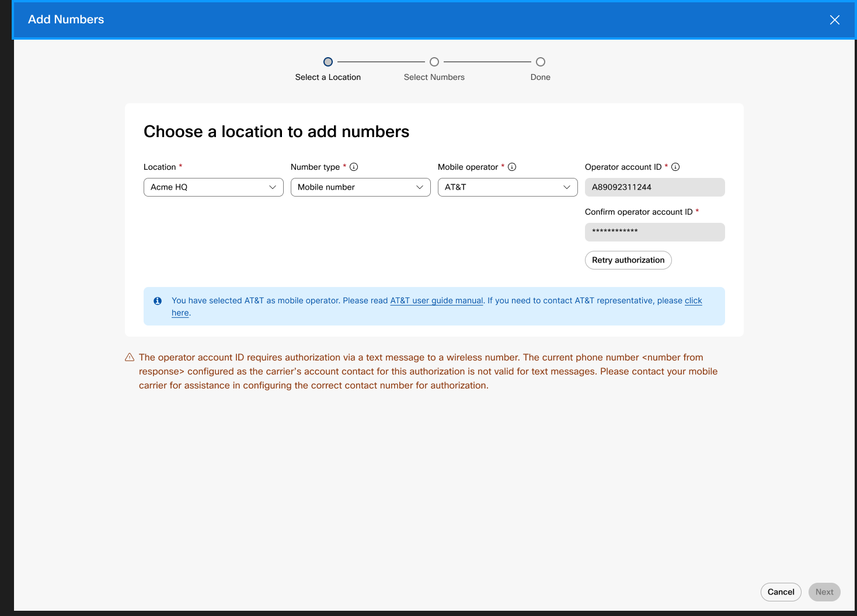Click the Number type dropdown chevron
The width and height of the screenshot is (857, 616).
419,187
